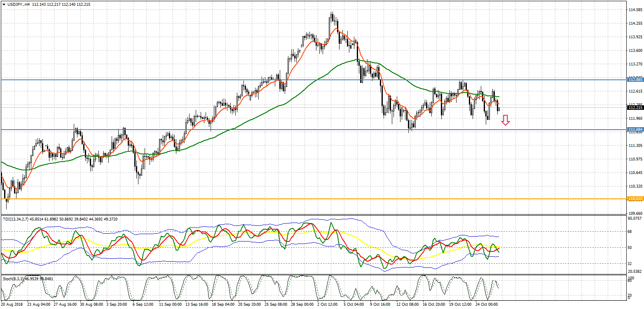Click the 111.684 blue price tag
Screen dimensions: 644x309
pos(635,130)
